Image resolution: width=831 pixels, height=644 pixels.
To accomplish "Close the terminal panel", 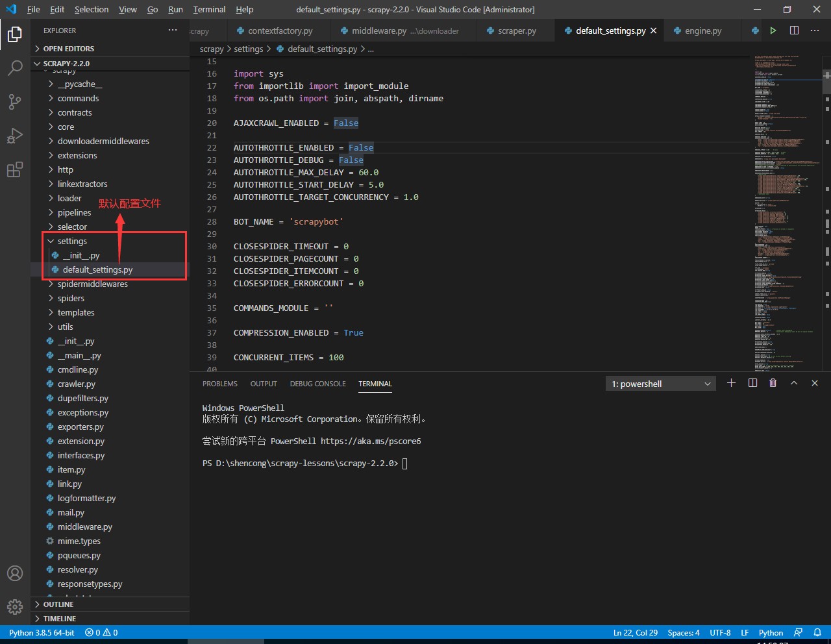I will [815, 383].
